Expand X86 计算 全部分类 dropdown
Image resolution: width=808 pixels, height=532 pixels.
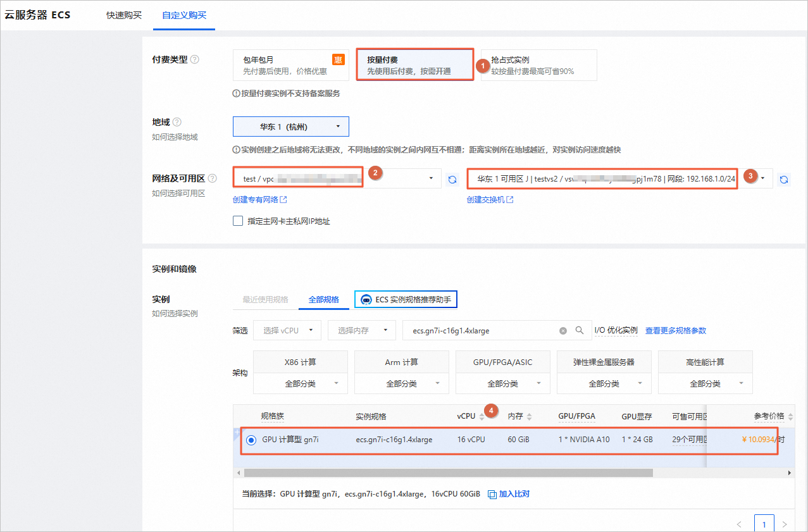point(301,383)
